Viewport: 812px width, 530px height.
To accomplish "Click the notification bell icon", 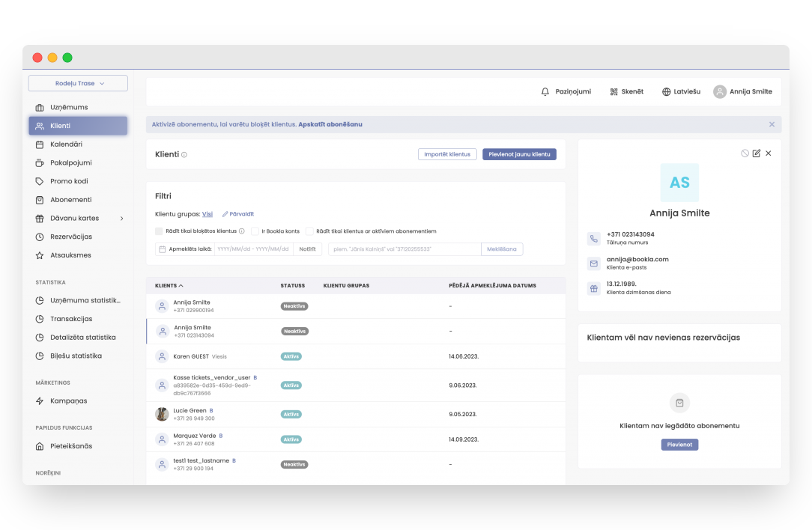I will (x=545, y=91).
